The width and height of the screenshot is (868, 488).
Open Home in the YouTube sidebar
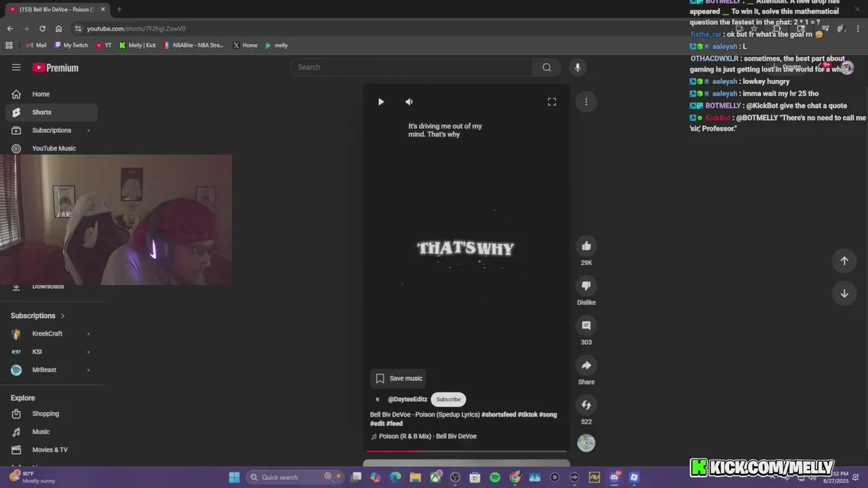pyautogui.click(x=52, y=94)
